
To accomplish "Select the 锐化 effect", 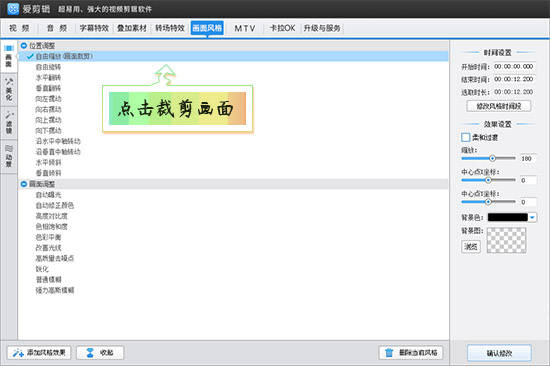I will [x=42, y=269].
